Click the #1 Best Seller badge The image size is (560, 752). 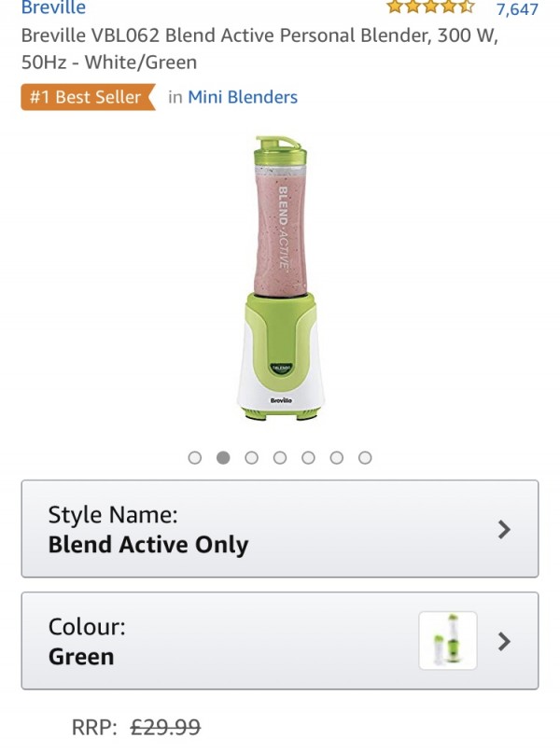coord(86,97)
